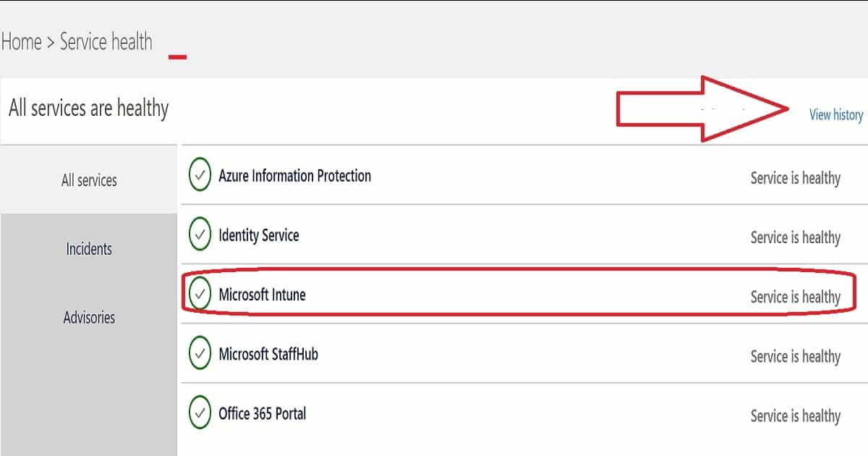Screen dimensions: 868x456
Task: Click 'All services are healthy' heading
Action: pyautogui.click(x=88, y=109)
